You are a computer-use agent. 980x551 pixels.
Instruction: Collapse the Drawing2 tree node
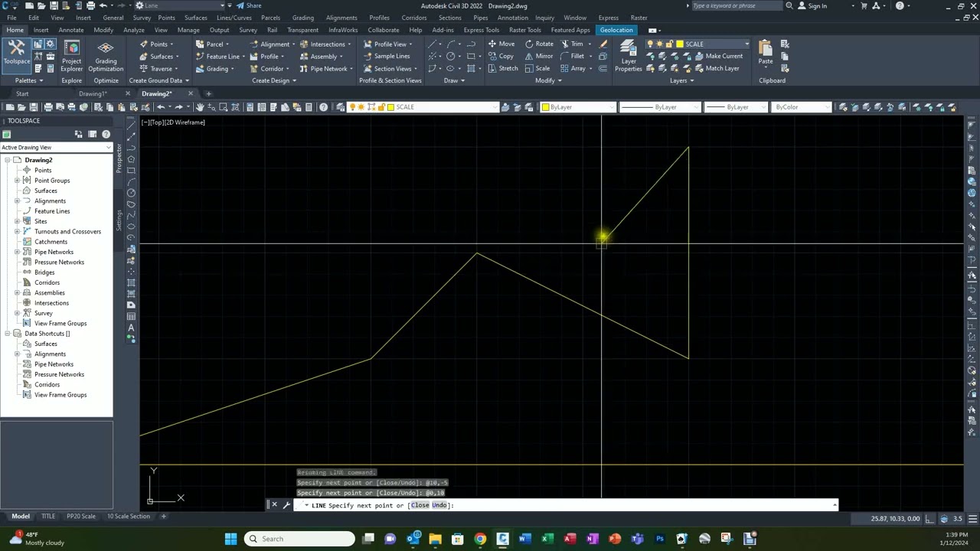click(x=7, y=160)
